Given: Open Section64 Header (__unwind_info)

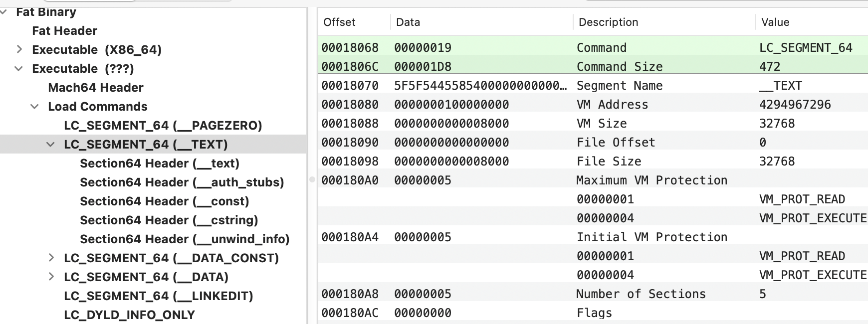Looking at the screenshot, I should (185, 239).
